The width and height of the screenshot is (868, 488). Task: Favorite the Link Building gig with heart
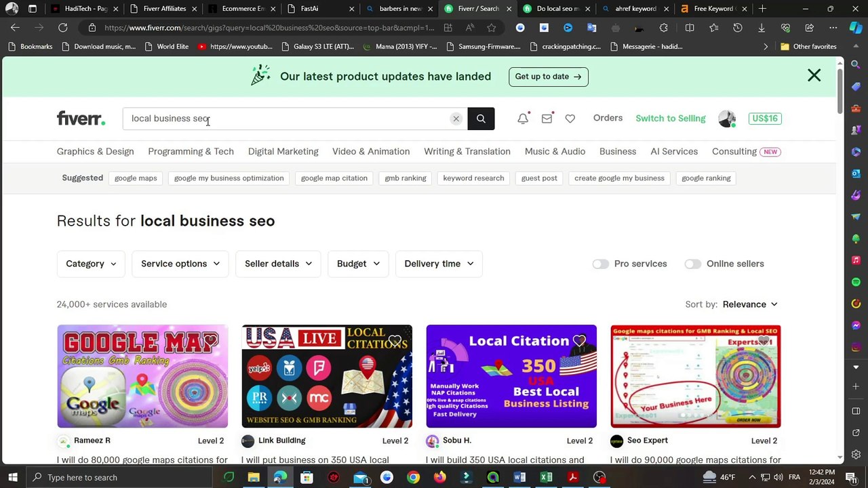[x=395, y=341]
